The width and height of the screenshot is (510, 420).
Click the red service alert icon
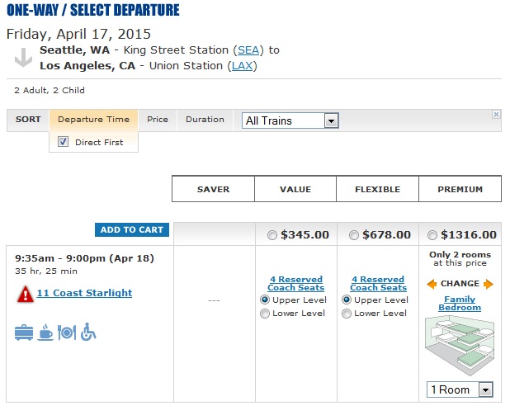[x=25, y=293]
